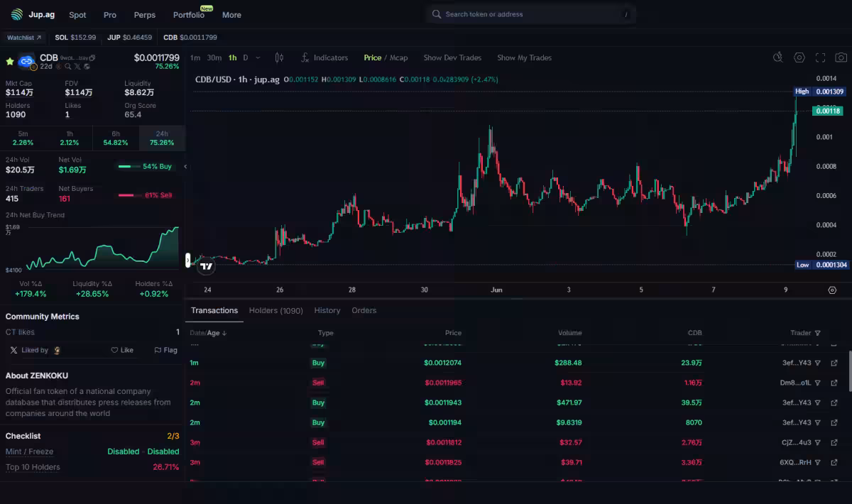Toggle Show Dev Trades on chart
Viewport: 852px width, 504px height.
452,57
